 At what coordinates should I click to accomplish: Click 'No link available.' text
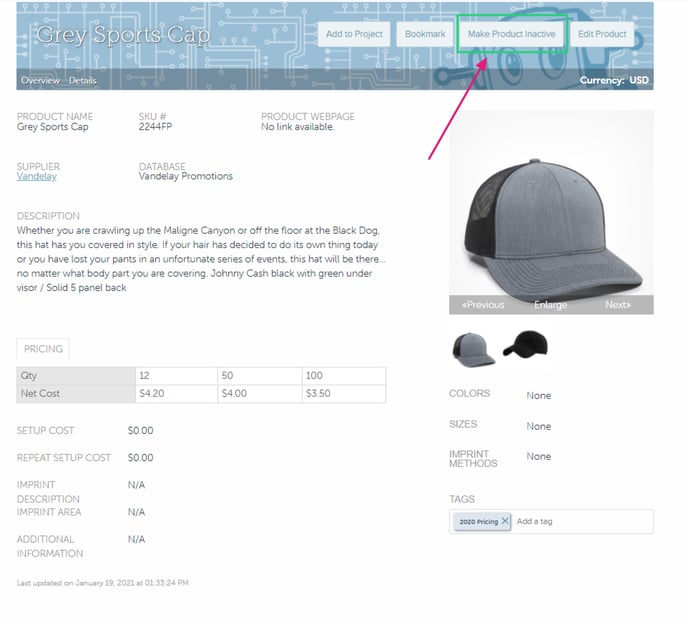[297, 127]
